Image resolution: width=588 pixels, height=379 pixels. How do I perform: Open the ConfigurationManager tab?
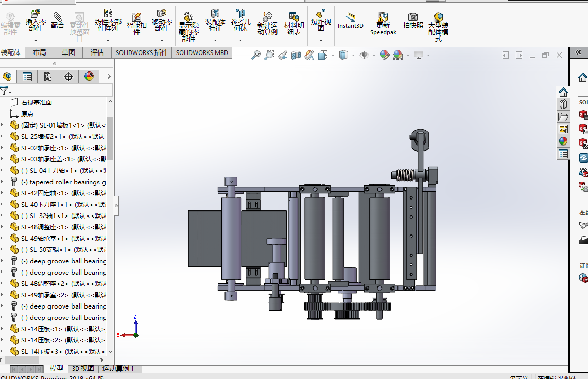tap(47, 77)
